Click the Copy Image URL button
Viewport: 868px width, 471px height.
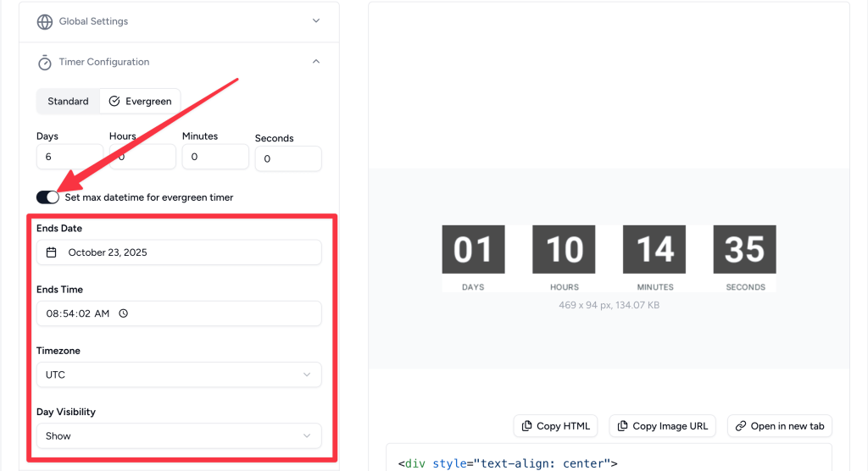coord(664,426)
